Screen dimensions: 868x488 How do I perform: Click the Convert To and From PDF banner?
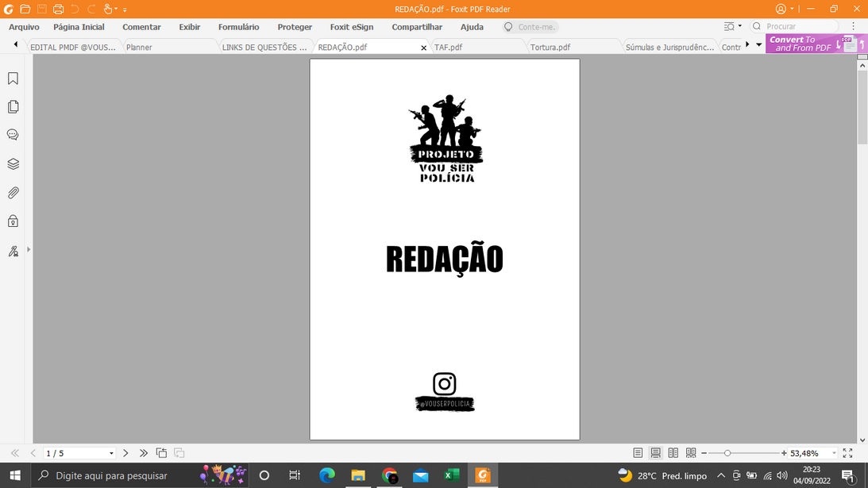point(816,44)
